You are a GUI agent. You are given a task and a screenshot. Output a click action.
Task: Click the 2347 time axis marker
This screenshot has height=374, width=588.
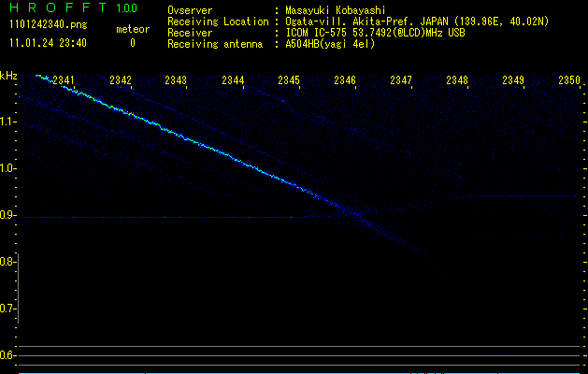click(x=401, y=80)
